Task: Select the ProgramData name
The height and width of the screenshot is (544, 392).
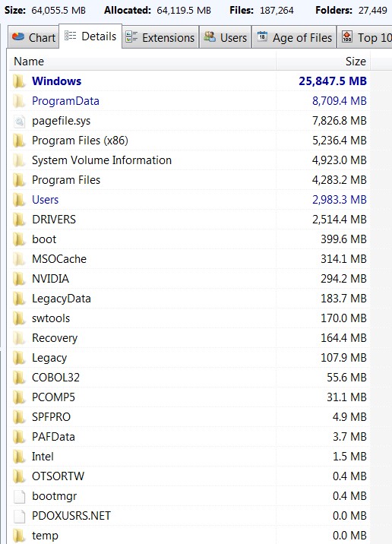Action: pyautogui.click(x=65, y=101)
